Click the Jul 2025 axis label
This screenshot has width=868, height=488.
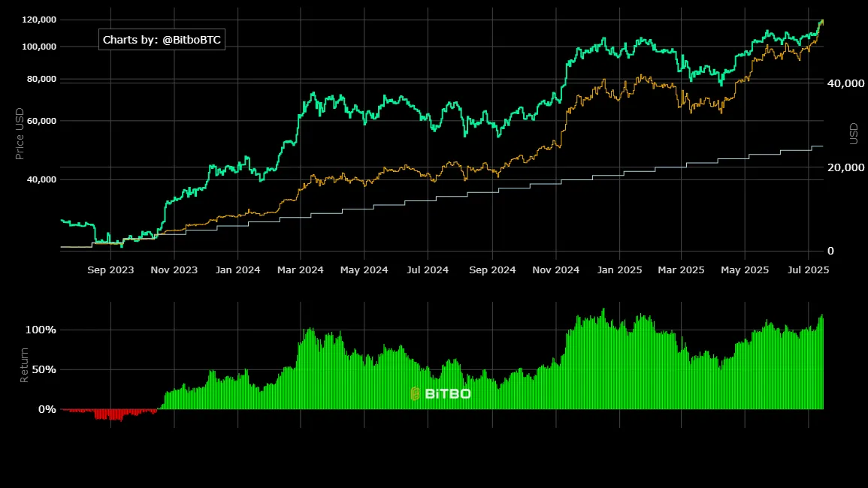tap(808, 270)
